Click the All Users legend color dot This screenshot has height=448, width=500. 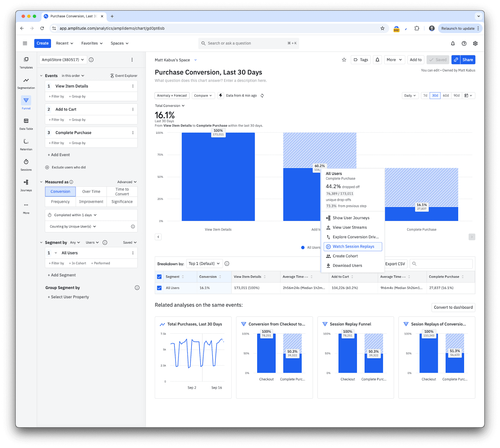[302, 247]
